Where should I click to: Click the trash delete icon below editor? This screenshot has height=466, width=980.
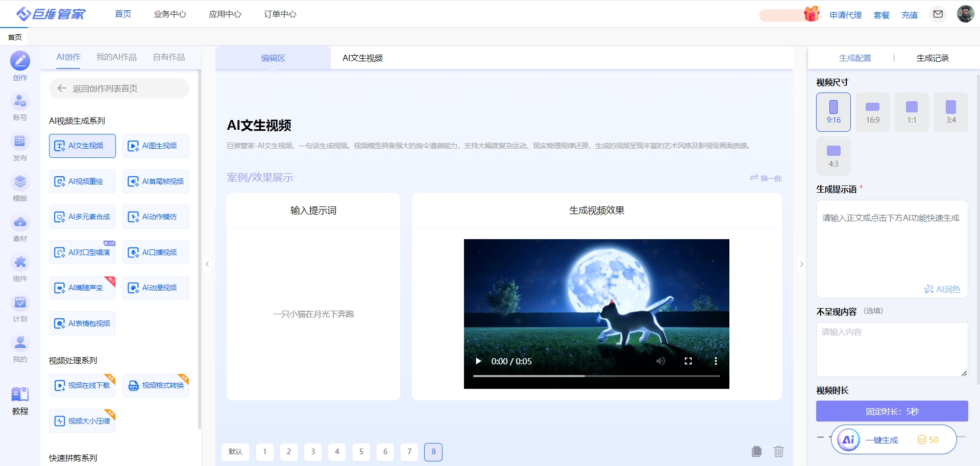778,451
